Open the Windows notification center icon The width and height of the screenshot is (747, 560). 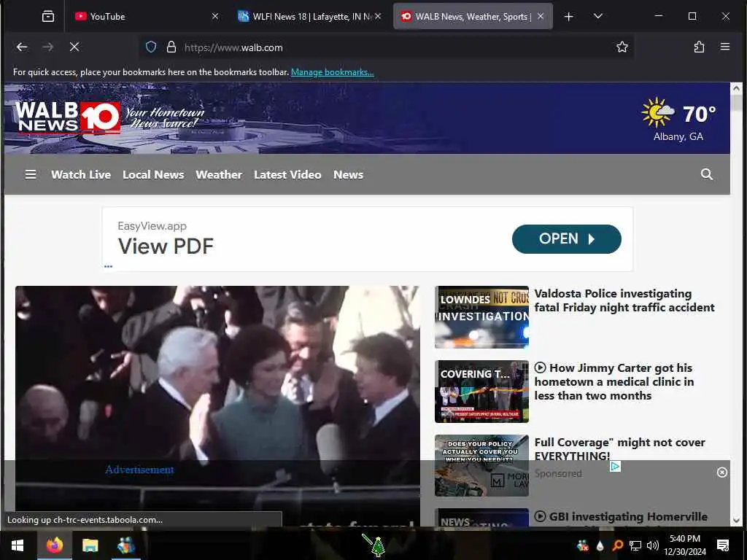[723, 545]
